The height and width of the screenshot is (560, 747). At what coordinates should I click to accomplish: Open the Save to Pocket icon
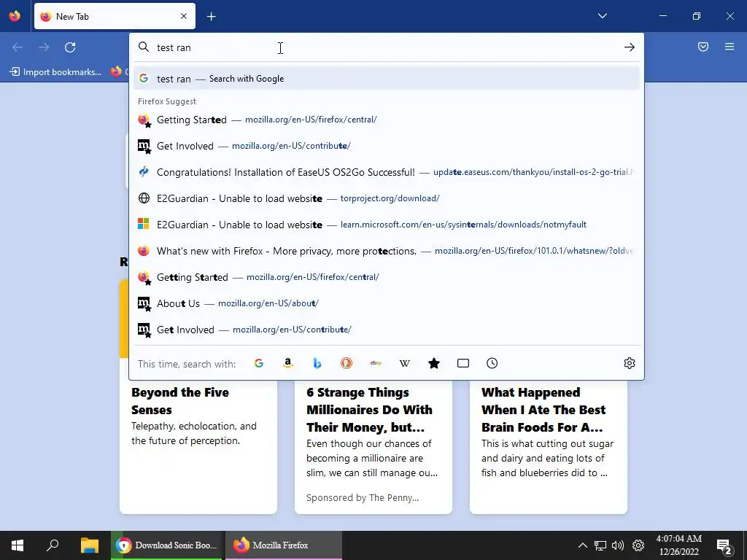click(x=703, y=47)
